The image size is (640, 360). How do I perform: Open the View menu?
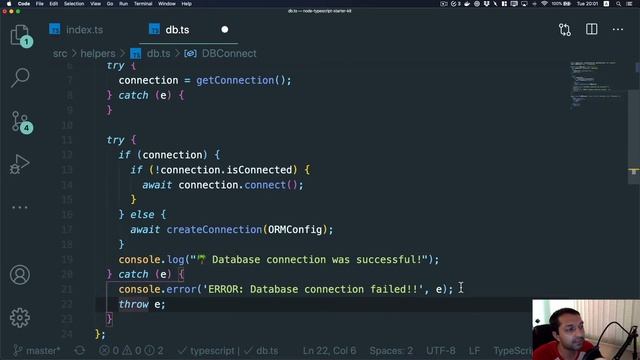click(96, 4)
